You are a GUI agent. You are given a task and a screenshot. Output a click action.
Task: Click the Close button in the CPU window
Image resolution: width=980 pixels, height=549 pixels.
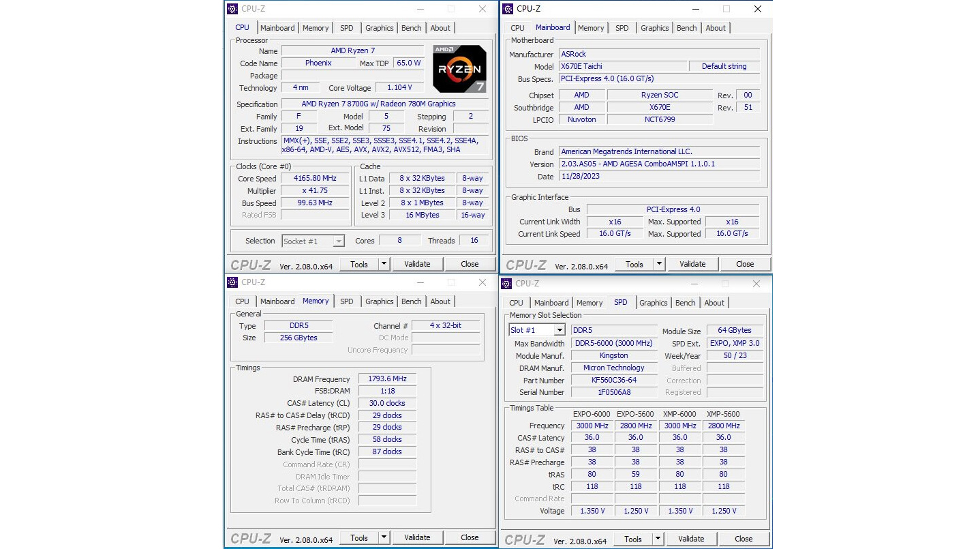[x=470, y=264]
